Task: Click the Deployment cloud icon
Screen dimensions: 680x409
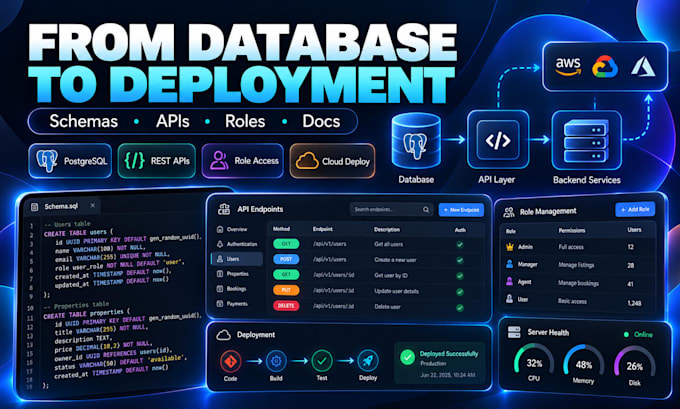Action: tap(223, 335)
